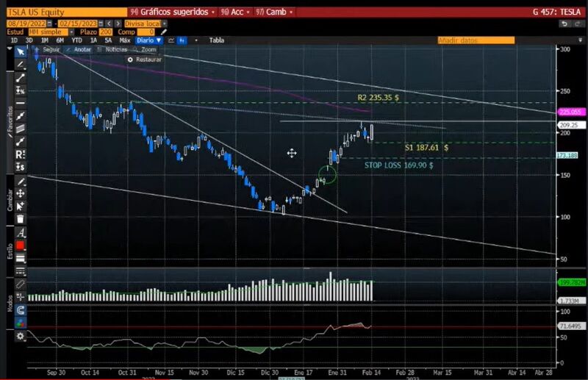Open the Tabla view
588x380 pixels.
pos(217,40)
